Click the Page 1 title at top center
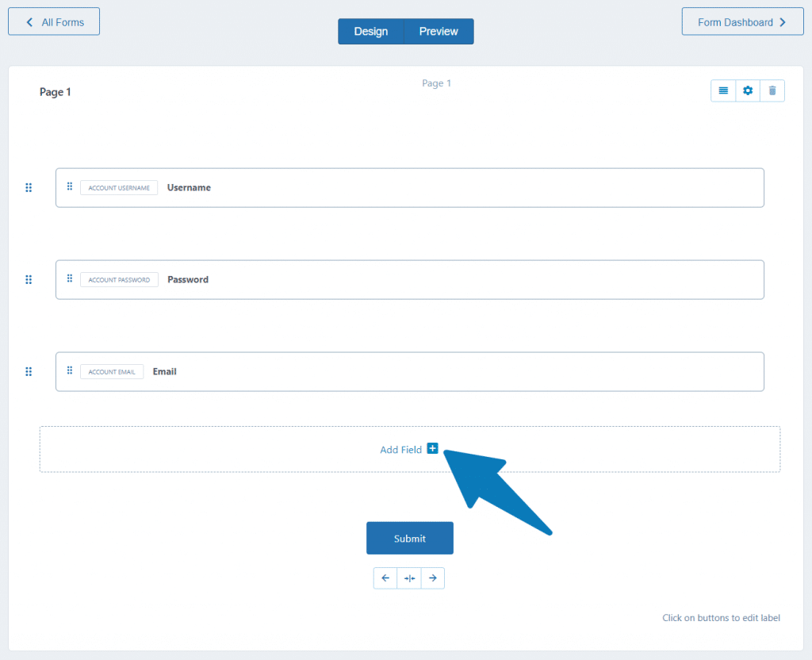 (437, 82)
